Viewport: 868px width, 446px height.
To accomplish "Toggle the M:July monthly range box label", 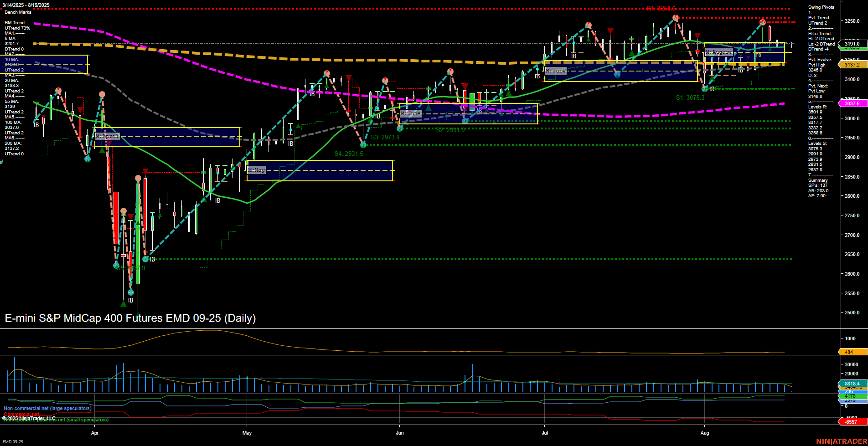I will click(556, 71).
